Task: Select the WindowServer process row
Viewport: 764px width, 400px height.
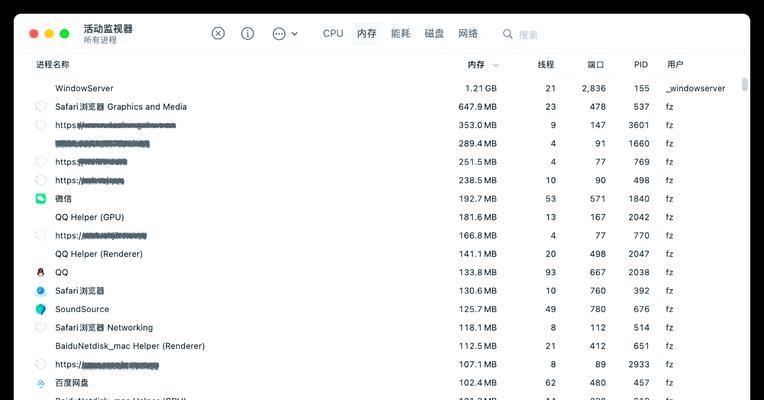Action: pos(380,88)
